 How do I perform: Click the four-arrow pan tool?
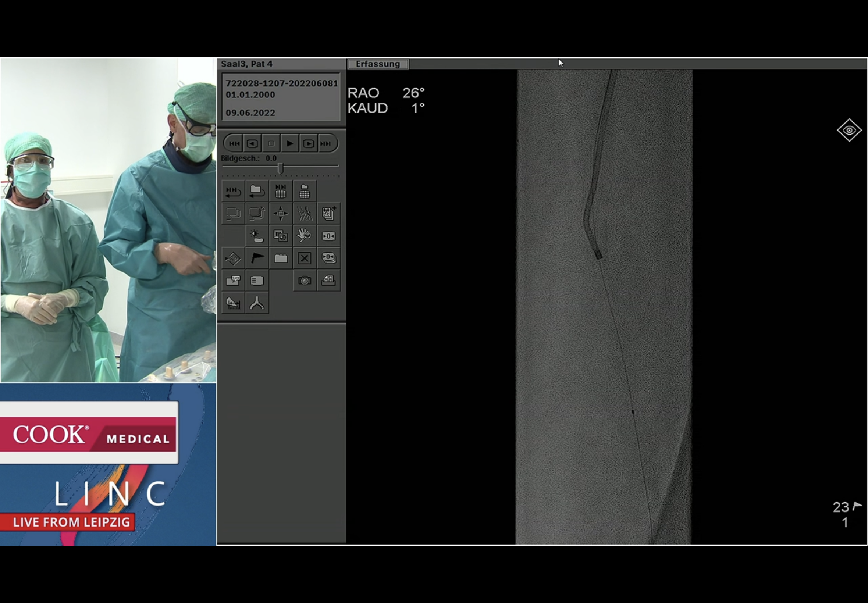click(280, 214)
